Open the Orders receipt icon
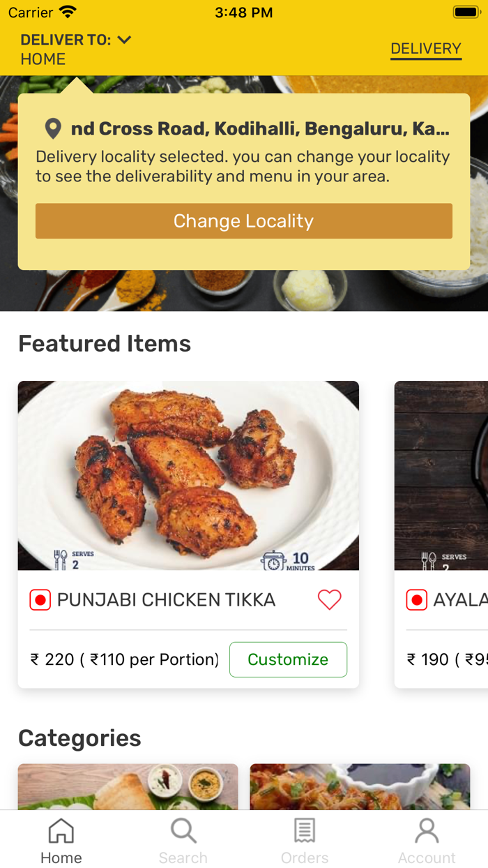The height and width of the screenshot is (868, 488). [x=305, y=831]
